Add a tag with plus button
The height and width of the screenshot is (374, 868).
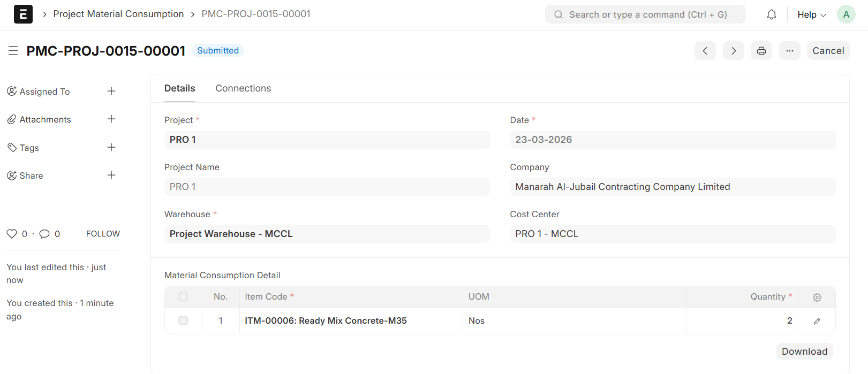[111, 148]
